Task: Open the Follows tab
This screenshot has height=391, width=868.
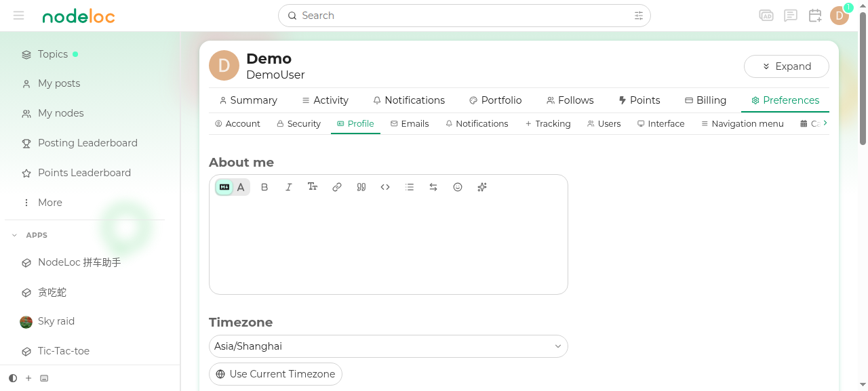Action: pos(570,100)
